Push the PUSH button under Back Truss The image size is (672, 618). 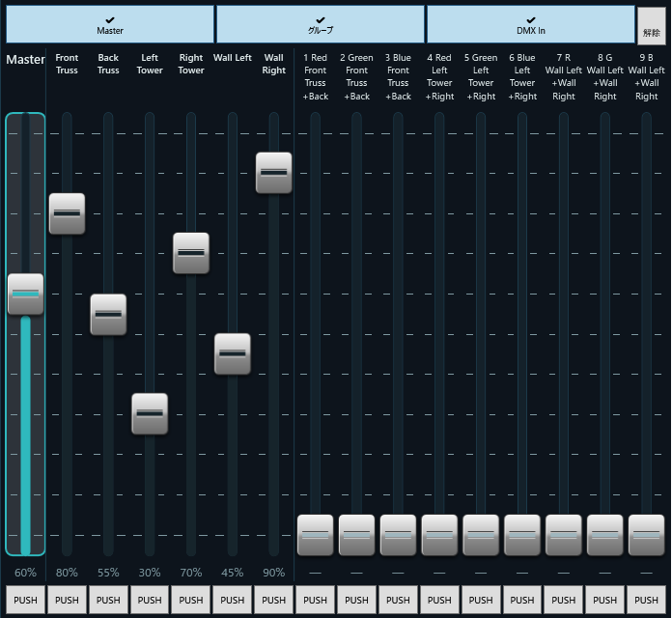[x=108, y=600]
